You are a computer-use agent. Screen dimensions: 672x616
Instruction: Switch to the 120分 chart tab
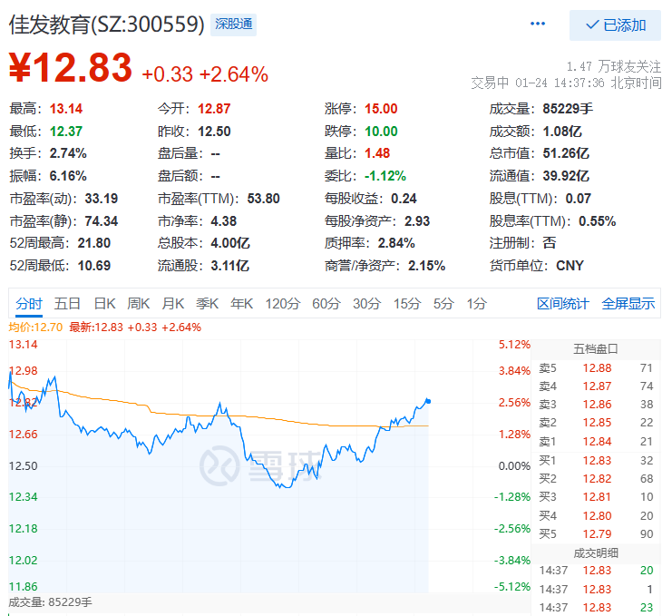pyautogui.click(x=282, y=304)
